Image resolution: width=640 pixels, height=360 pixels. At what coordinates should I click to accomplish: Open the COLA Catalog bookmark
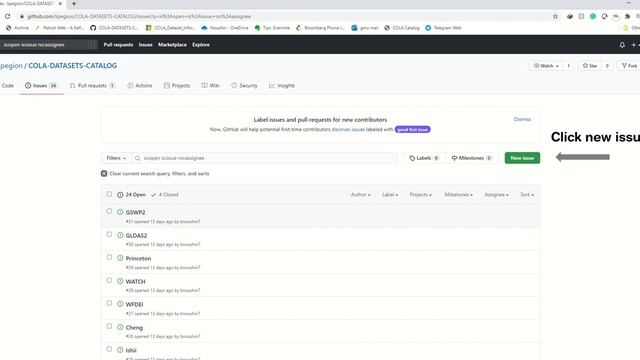click(402, 28)
